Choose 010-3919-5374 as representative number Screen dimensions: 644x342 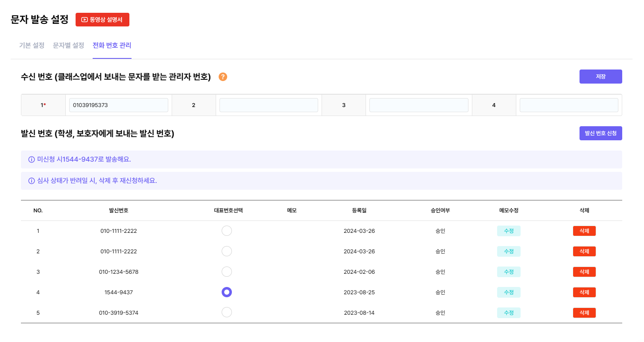[x=227, y=313]
